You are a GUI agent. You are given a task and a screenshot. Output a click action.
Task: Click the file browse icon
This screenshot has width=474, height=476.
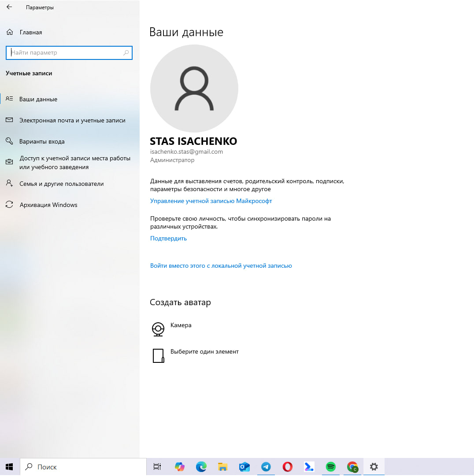point(158,355)
